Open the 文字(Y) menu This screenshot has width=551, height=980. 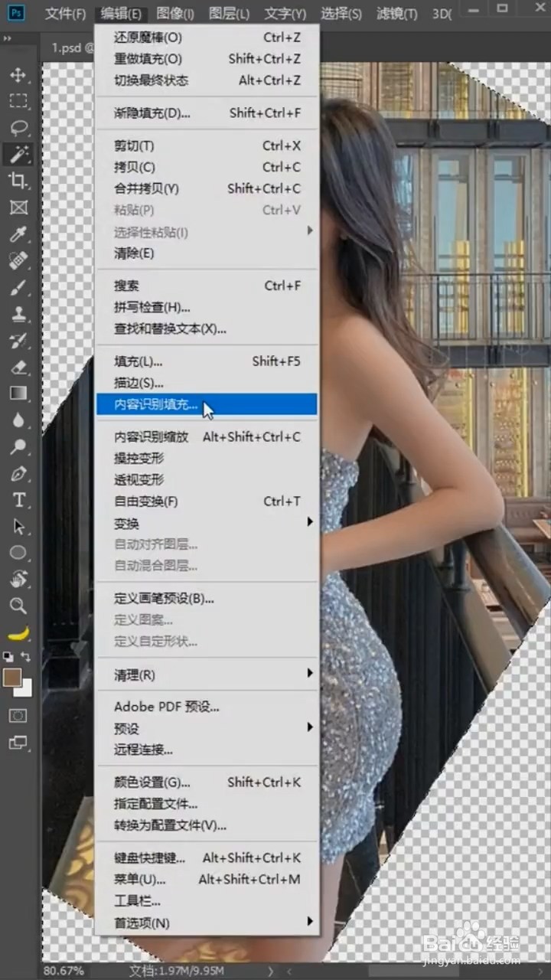[x=285, y=14]
